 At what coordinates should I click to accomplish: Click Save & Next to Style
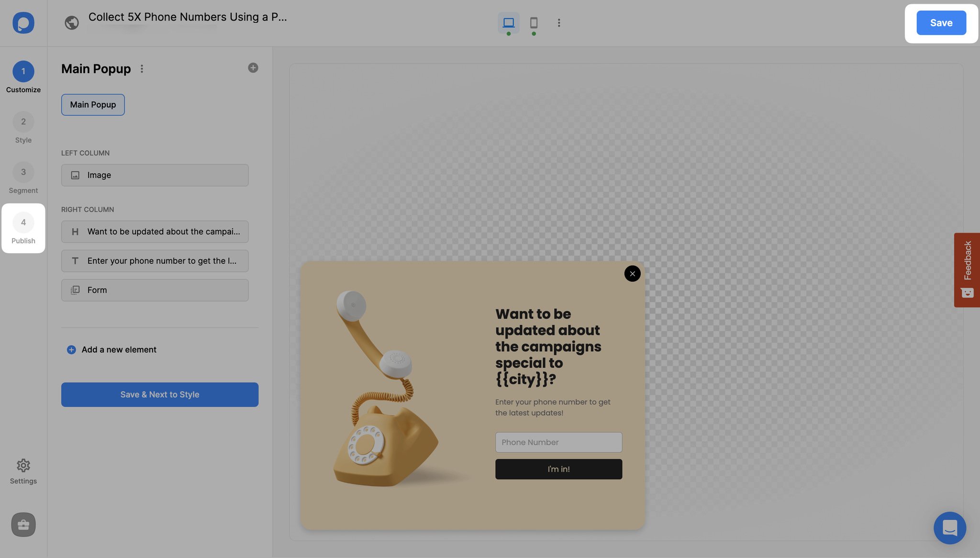click(x=160, y=395)
